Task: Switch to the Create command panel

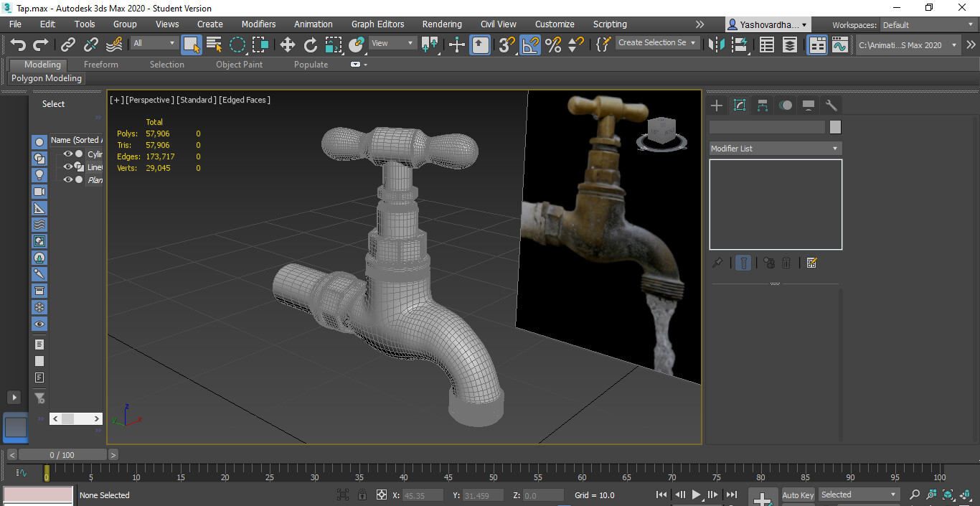Action: click(x=715, y=105)
